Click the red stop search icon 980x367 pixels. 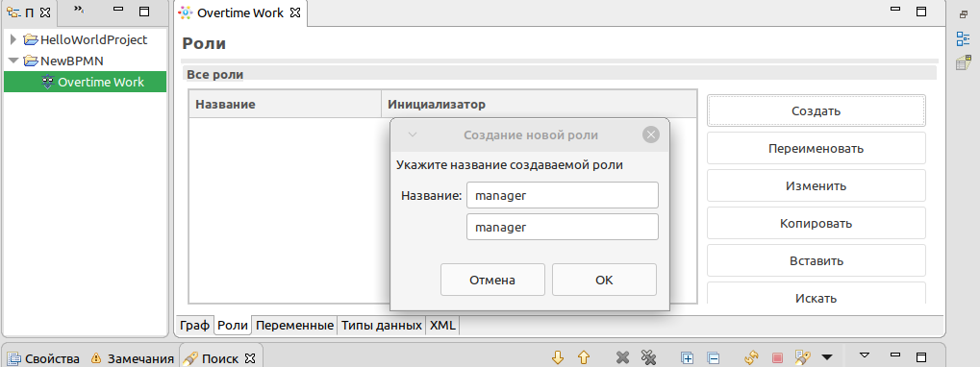pos(777,358)
